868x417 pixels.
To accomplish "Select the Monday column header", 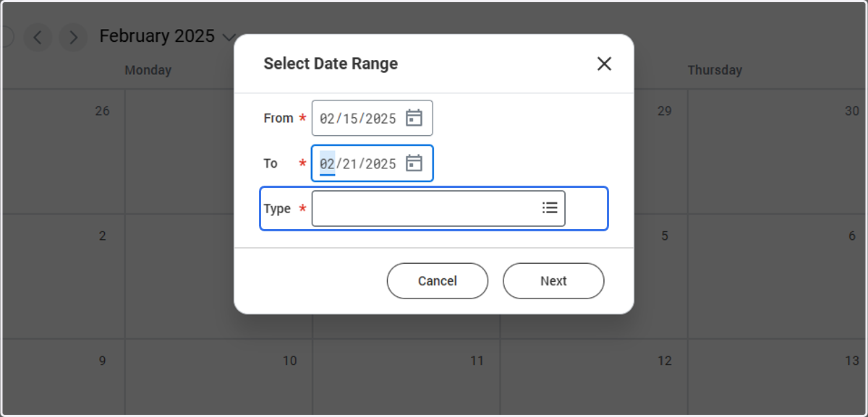I will coord(148,70).
